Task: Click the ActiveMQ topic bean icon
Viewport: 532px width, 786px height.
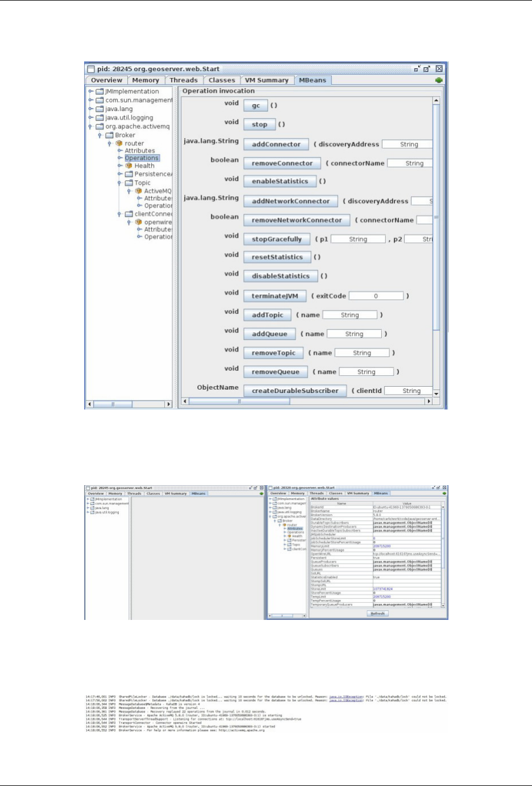Action: tap(139, 191)
